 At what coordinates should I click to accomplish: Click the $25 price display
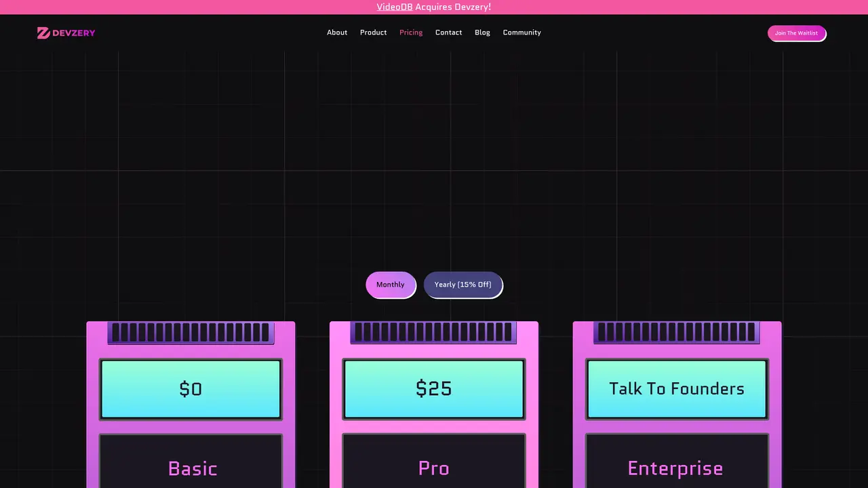(x=434, y=389)
